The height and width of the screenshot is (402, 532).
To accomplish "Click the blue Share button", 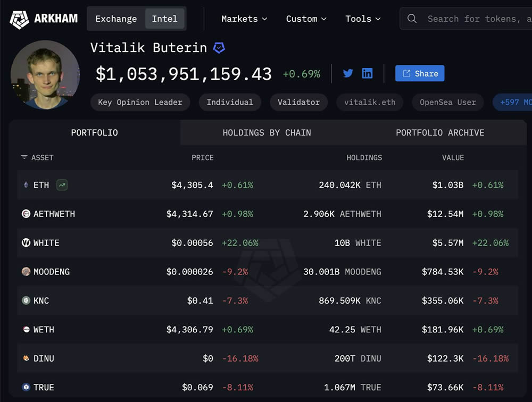I will pos(420,73).
